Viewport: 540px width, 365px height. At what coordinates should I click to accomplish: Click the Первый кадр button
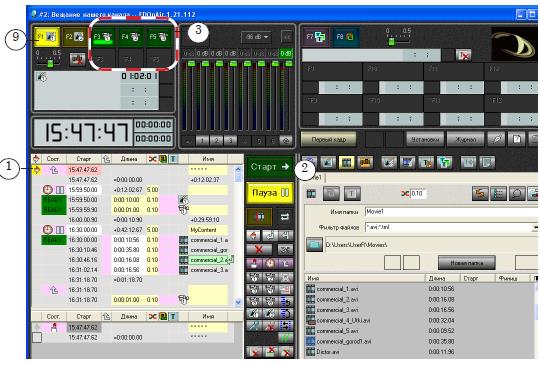tap(329, 139)
